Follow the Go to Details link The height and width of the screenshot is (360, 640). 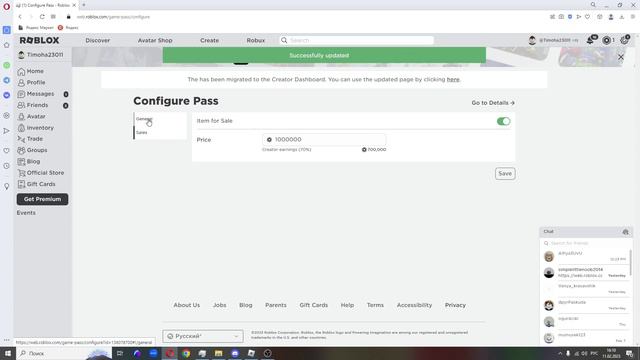(x=493, y=103)
